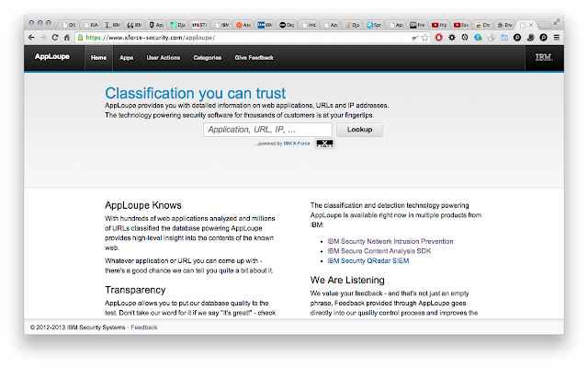Click the grey globe extension icon
The height and width of the screenshot is (368, 588).
[492, 38]
